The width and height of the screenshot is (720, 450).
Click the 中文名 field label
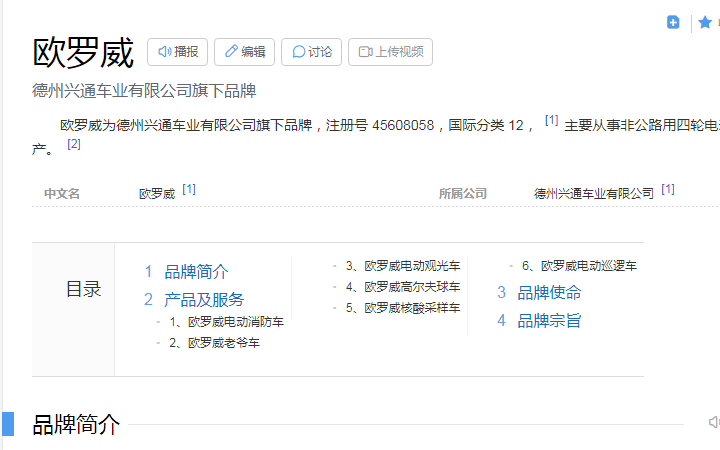coord(62,194)
